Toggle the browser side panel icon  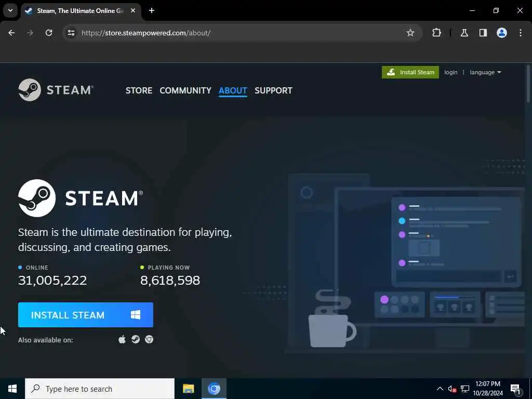483,33
